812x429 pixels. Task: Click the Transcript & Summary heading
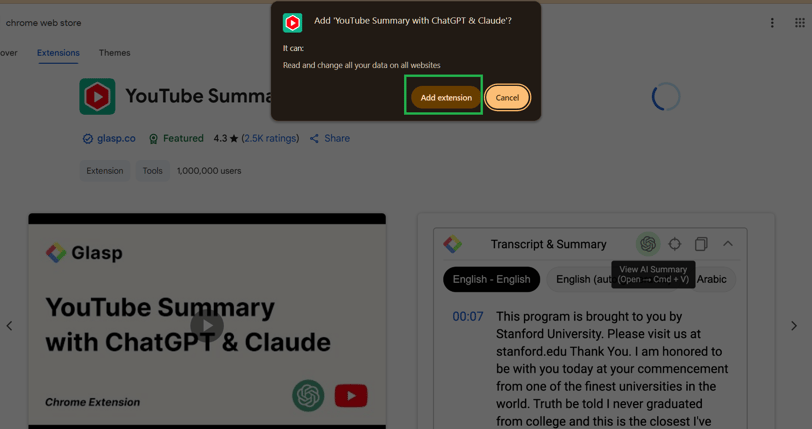(x=548, y=244)
